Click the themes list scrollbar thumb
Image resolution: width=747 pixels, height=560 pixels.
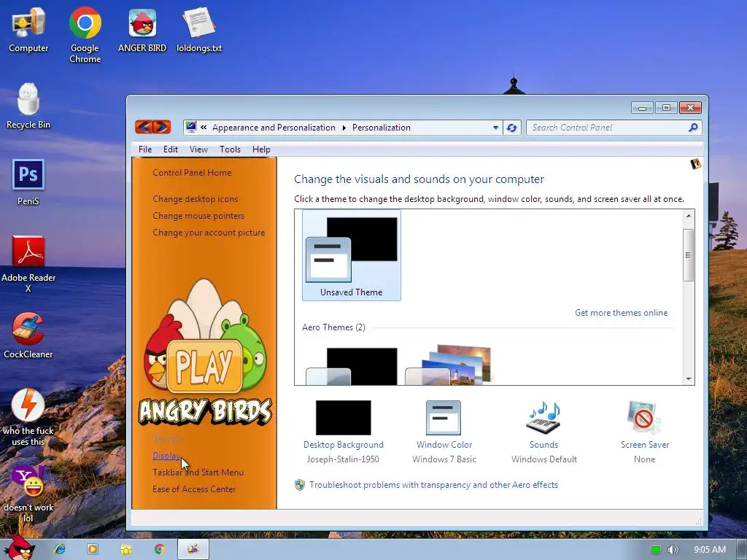(x=688, y=255)
